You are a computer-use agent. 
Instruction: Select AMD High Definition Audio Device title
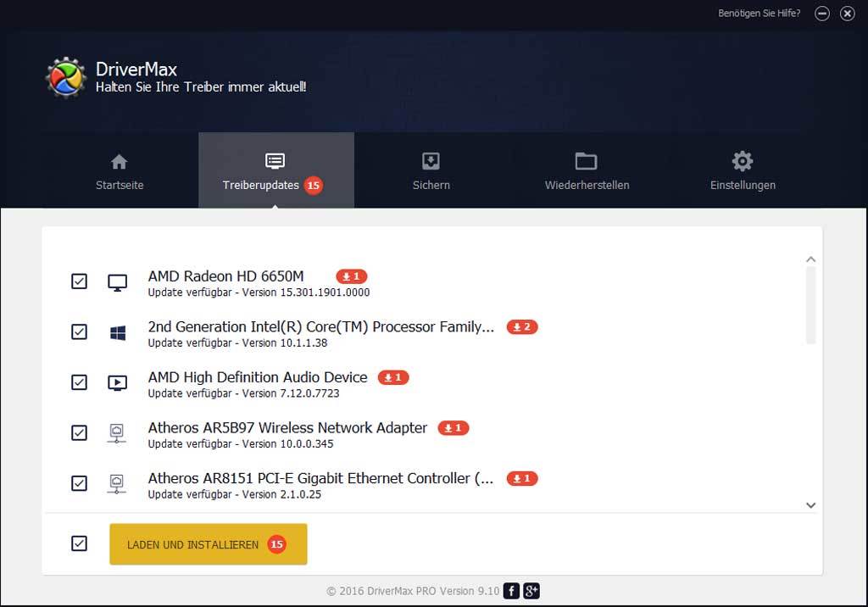(258, 377)
